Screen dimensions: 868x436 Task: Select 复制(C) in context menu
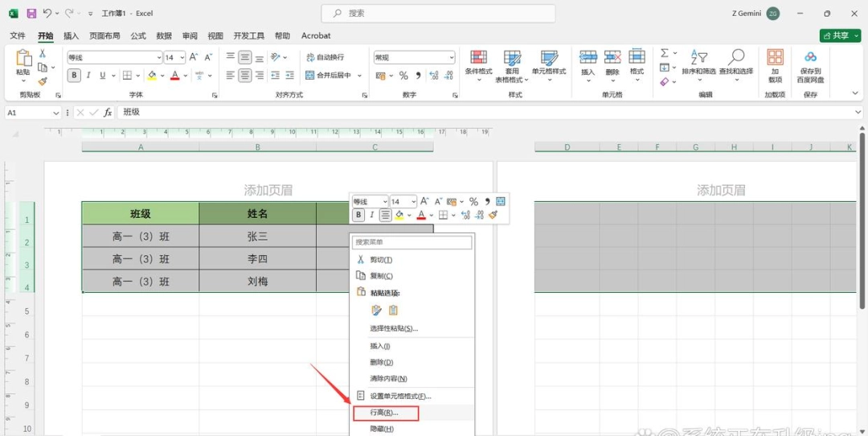click(412, 276)
